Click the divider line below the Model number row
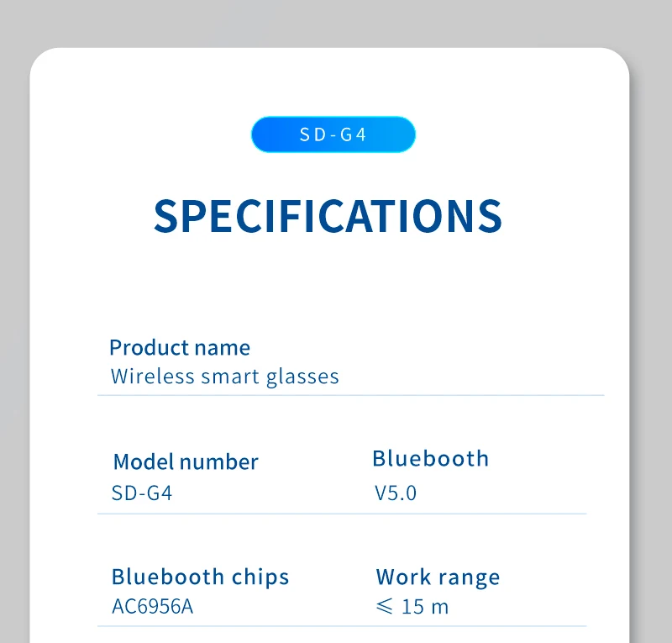This screenshot has height=643, width=672. point(342,514)
